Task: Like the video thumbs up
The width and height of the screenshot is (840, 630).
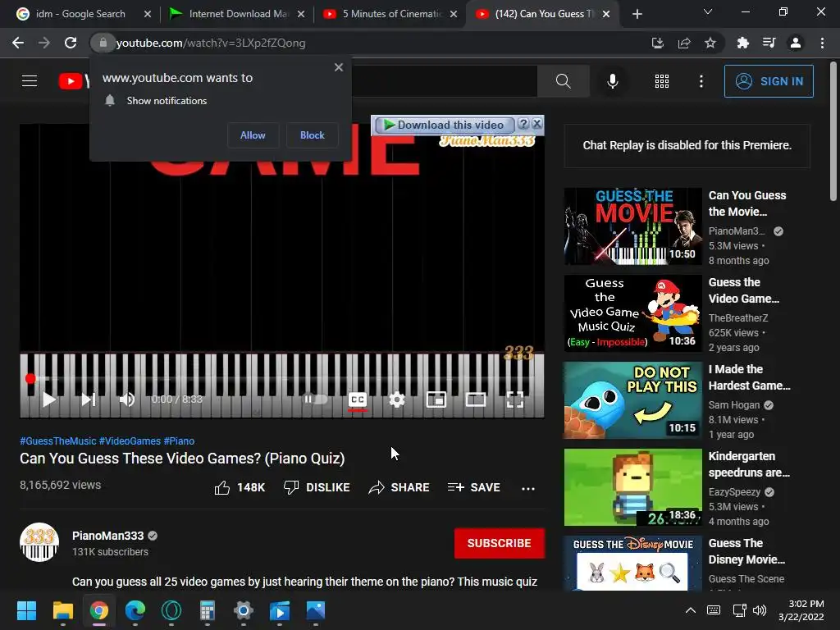Action: [240, 487]
